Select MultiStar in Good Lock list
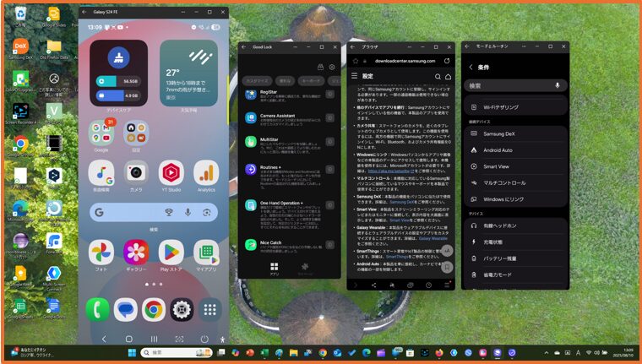The image size is (642, 364). (x=289, y=144)
